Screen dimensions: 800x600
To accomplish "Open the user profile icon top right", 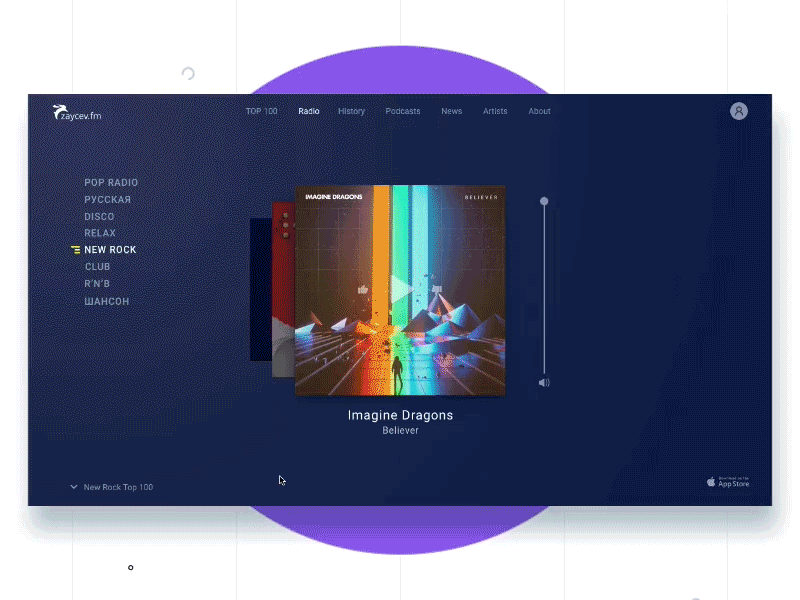I will 738,110.
